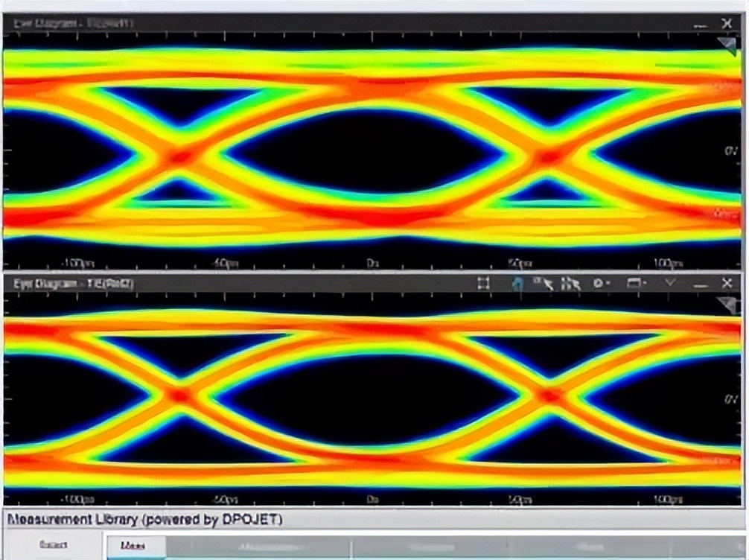The height and width of the screenshot is (560, 749).
Task: Minimize the upper eye diagram panel
Action: pyautogui.click(x=700, y=25)
